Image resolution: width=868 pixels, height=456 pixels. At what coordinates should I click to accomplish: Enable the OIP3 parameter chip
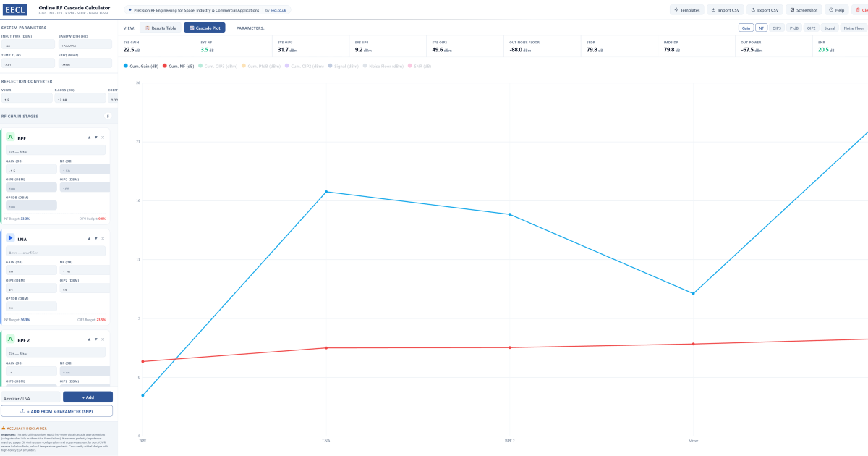coord(777,28)
